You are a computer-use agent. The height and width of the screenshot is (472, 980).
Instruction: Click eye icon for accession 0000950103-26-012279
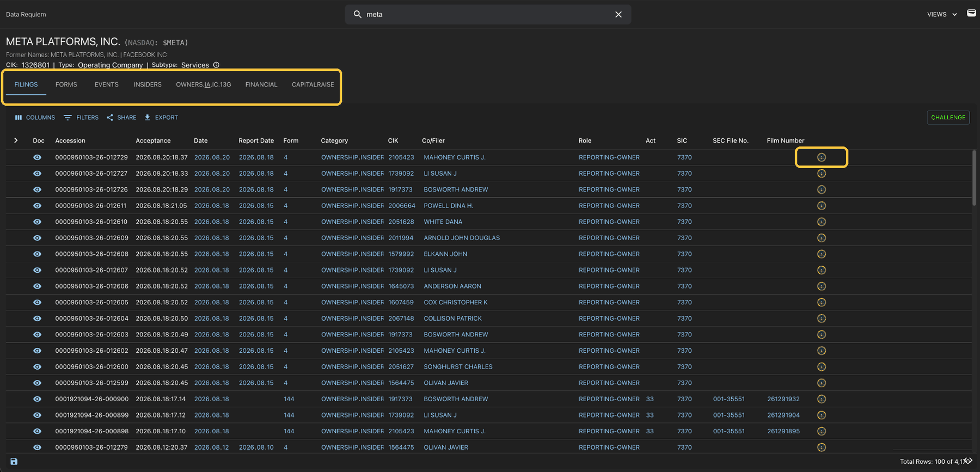[x=37, y=448]
